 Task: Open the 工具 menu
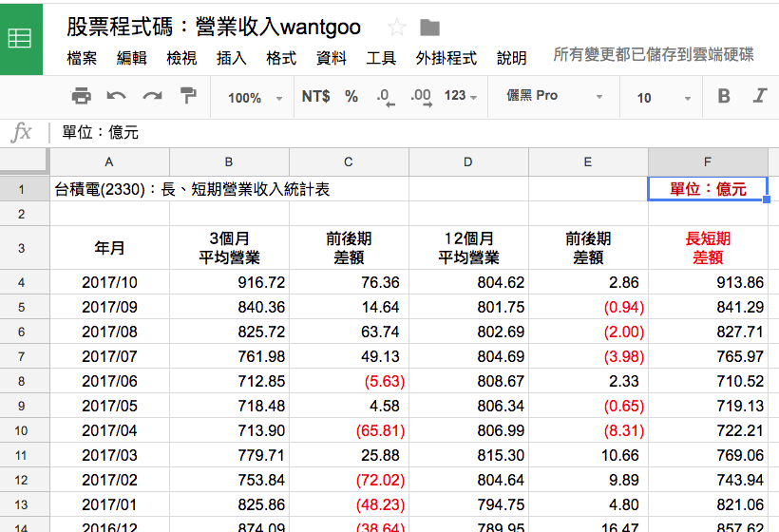[381, 58]
